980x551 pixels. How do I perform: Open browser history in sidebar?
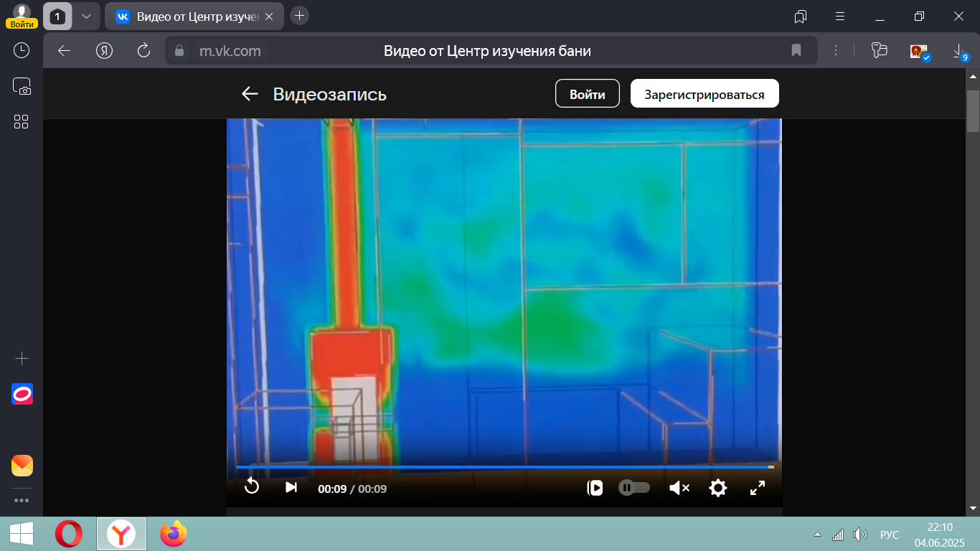tap(22, 50)
